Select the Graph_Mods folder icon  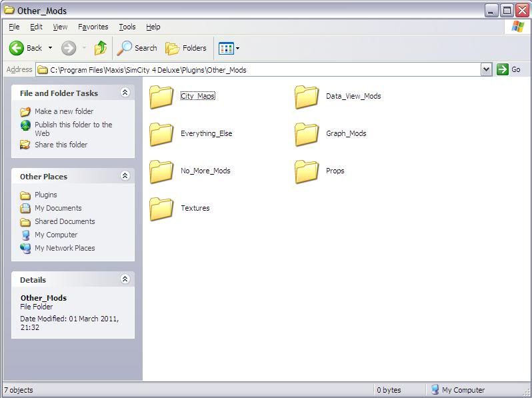coord(307,134)
